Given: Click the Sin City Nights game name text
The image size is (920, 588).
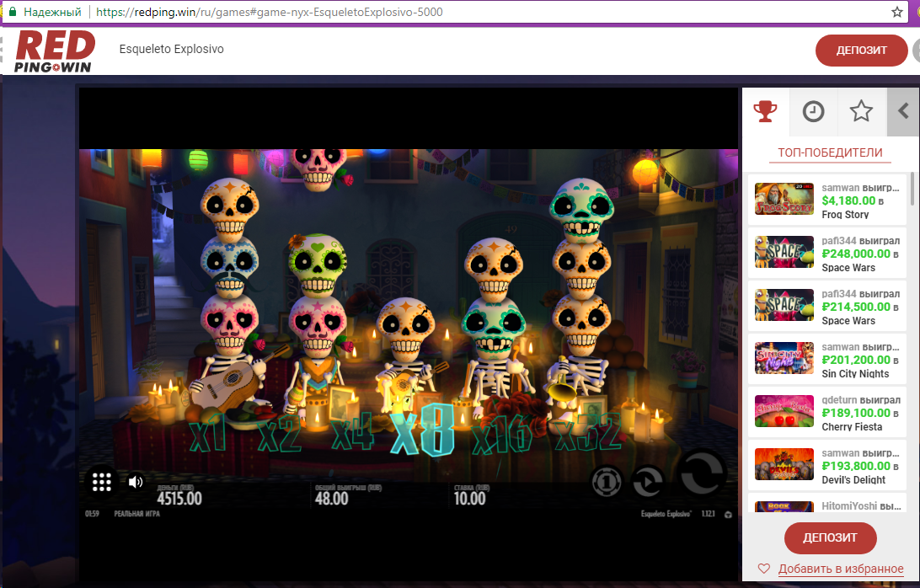Looking at the screenshot, I should (855, 374).
